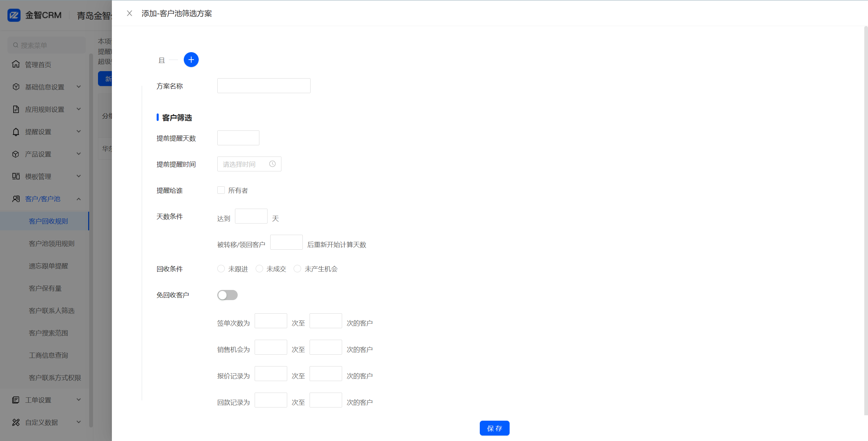Click the 工单设置 list icon
This screenshot has width=868, height=441.
[x=16, y=400]
